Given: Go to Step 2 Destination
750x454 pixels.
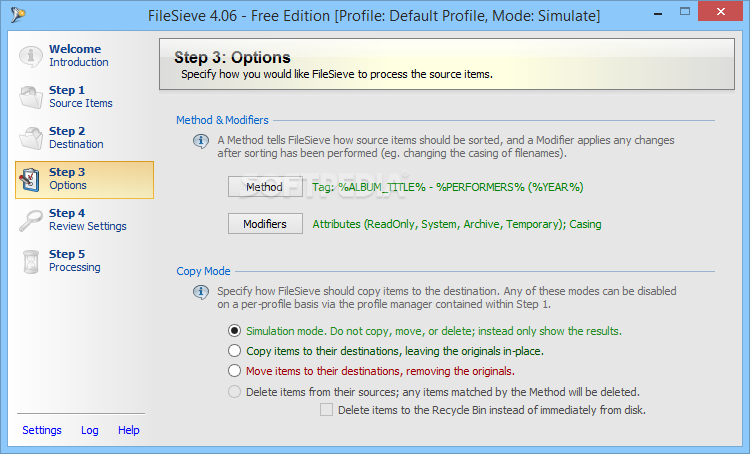Looking at the screenshot, I should tap(85, 138).
